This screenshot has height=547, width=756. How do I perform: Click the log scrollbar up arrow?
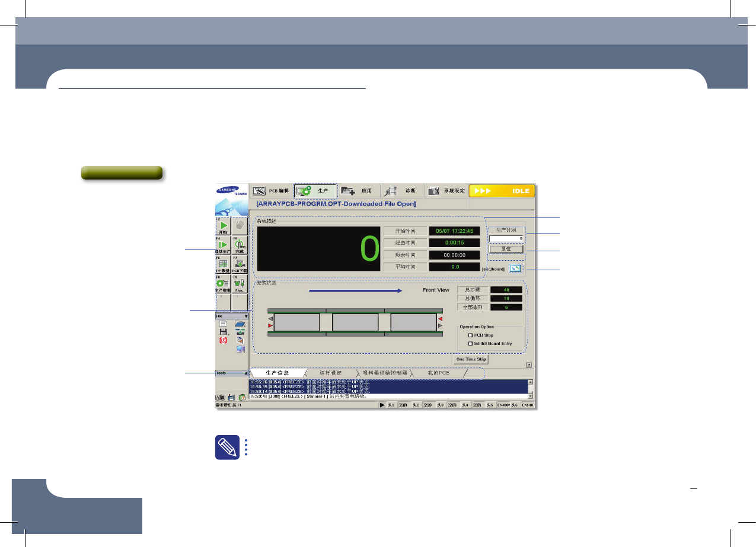pos(531,382)
